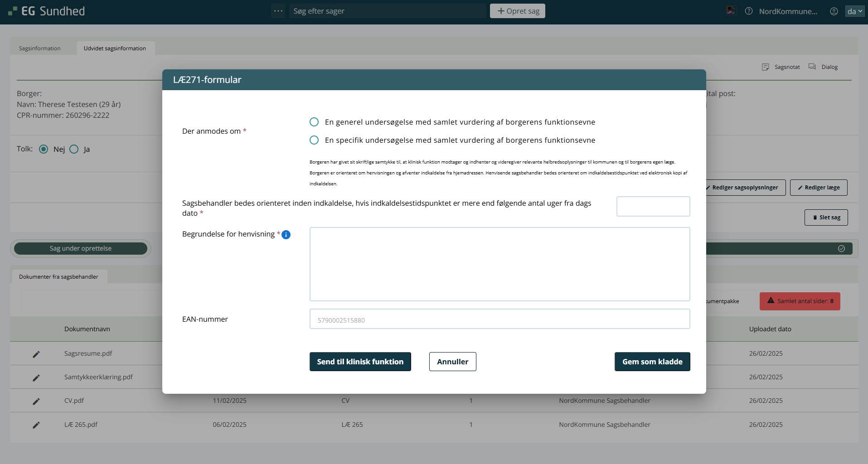Click the info icon beside Begrundelse for henvisning
The image size is (868, 464).
286,235
